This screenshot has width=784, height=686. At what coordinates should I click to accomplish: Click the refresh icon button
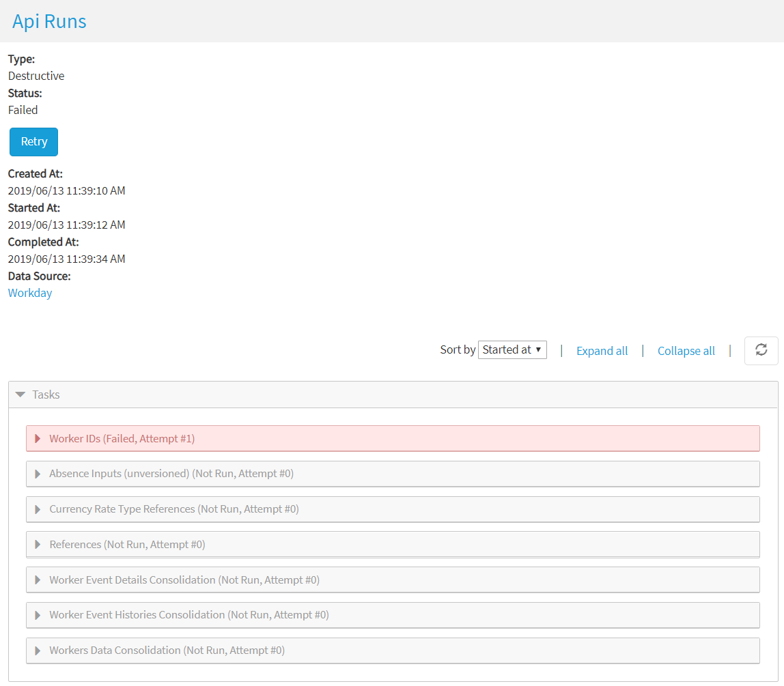761,350
